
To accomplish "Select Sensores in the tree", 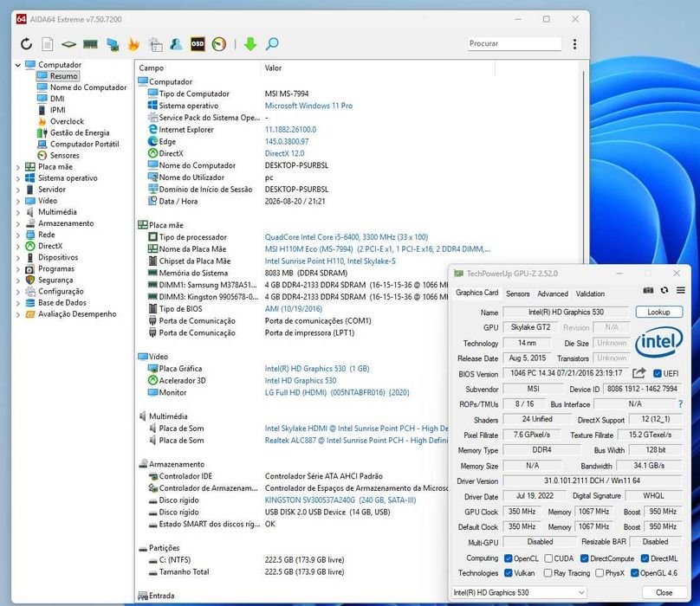I will point(64,155).
